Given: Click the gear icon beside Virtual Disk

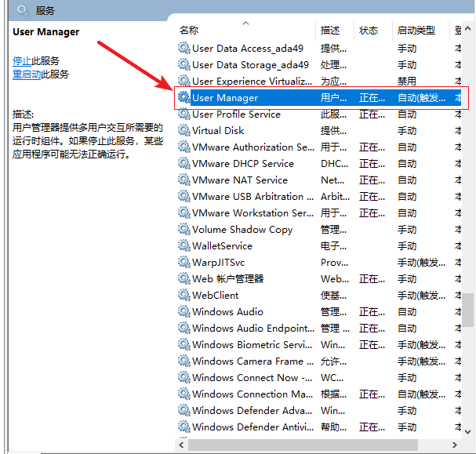Looking at the screenshot, I should coord(184,131).
